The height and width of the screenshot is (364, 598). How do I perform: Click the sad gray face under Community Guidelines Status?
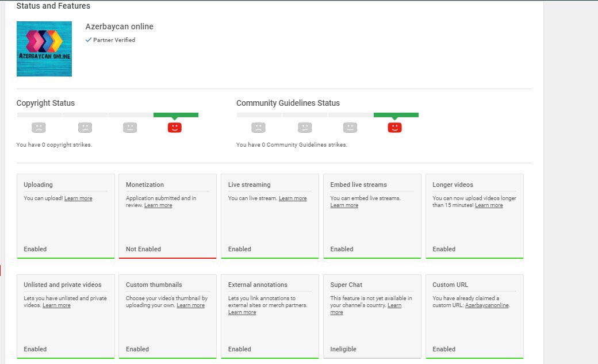pyautogui.click(x=258, y=128)
